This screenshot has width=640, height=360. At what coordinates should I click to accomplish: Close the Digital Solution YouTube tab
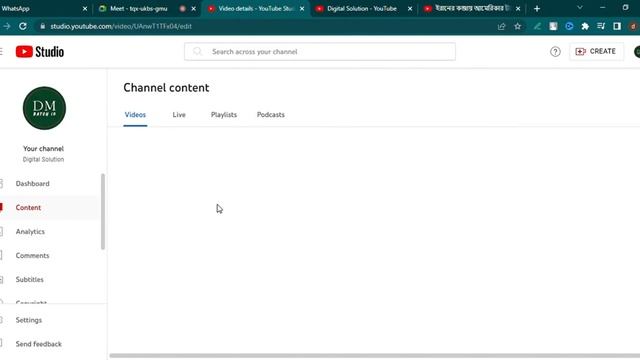click(x=410, y=9)
